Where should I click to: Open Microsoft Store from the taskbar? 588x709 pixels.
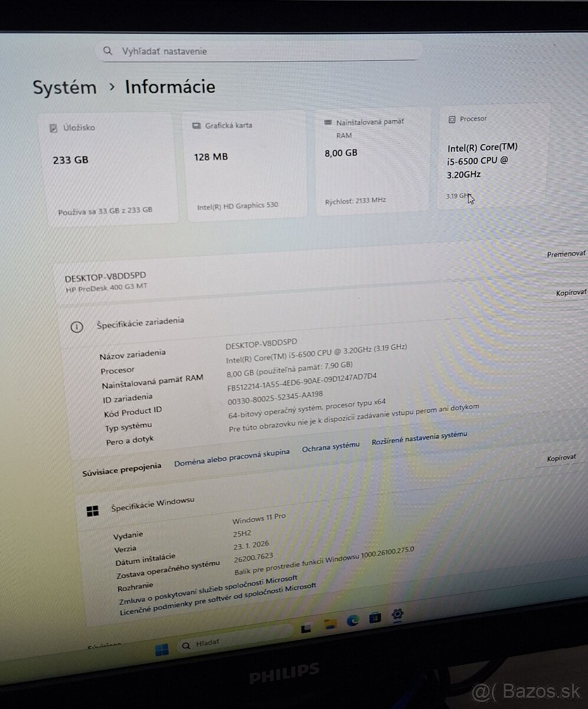click(x=374, y=616)
